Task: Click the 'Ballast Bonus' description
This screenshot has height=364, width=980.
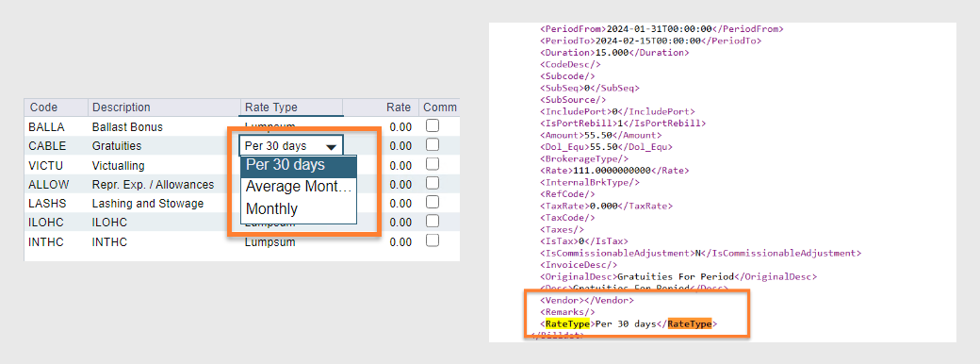Action: click(x=127, y=127)
